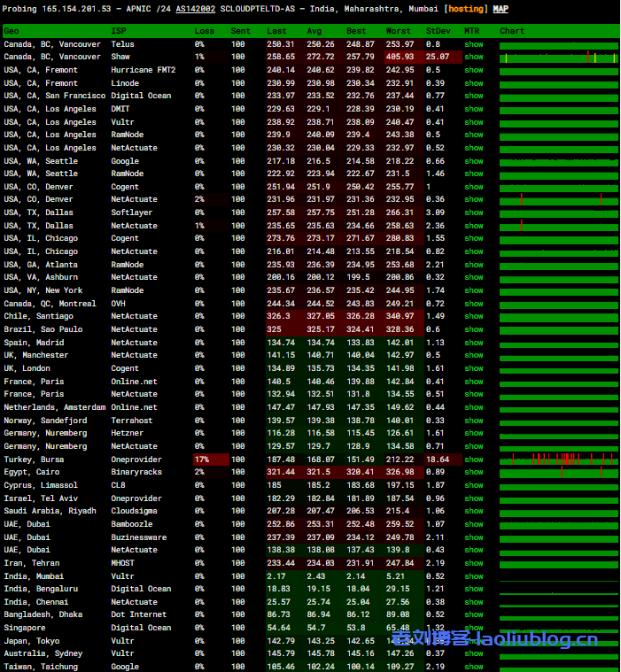Show MTR for Nuremberg Hetzner row
621x672 pixels.
tap(474, 434)
